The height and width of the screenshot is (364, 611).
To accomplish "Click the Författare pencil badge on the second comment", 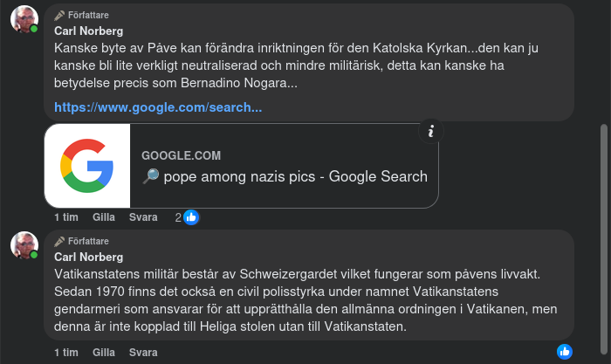I will 59,241.
